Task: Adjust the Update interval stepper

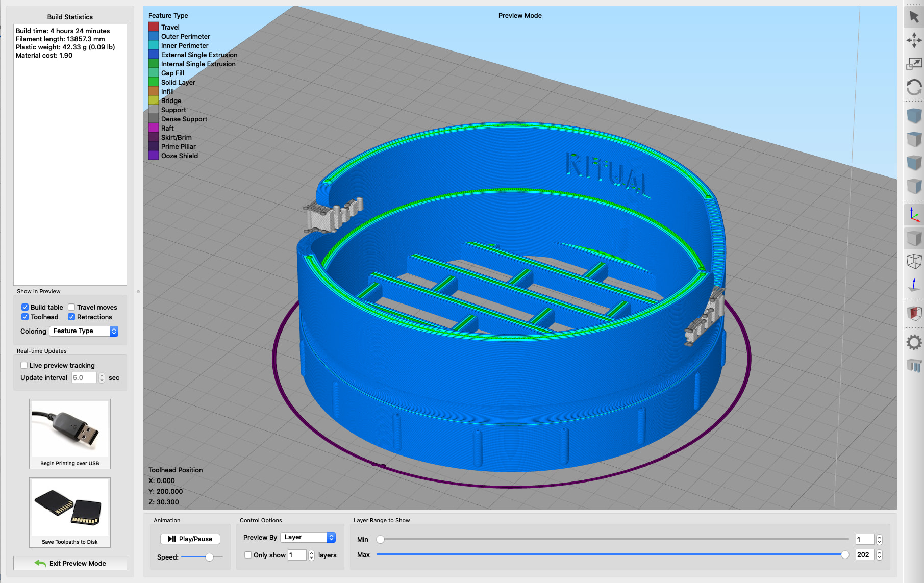Action: 102,378
